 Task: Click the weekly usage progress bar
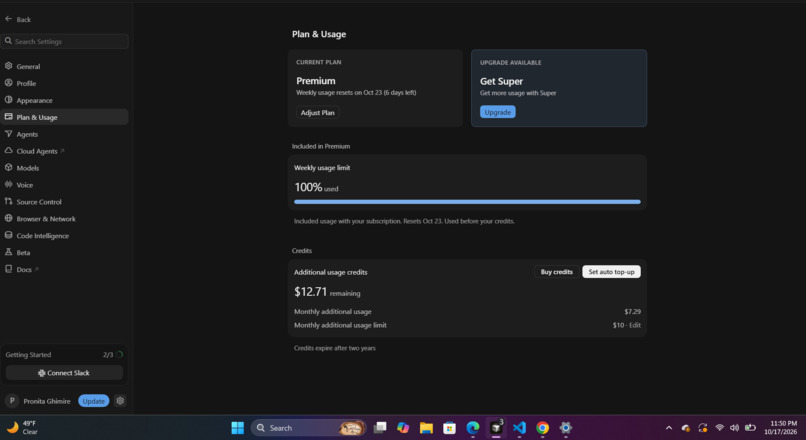tap(467, 202)
